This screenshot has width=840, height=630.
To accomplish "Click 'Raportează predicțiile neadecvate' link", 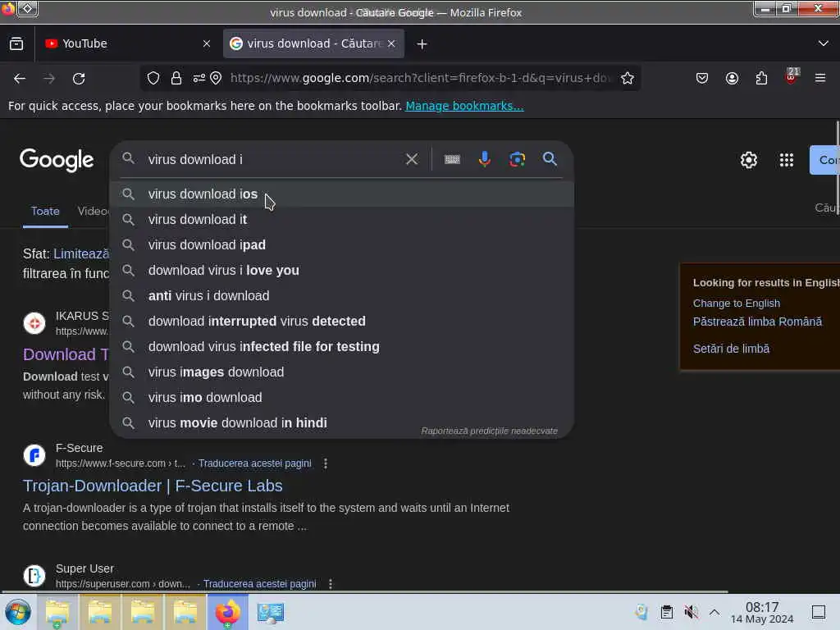I will 489,431.
